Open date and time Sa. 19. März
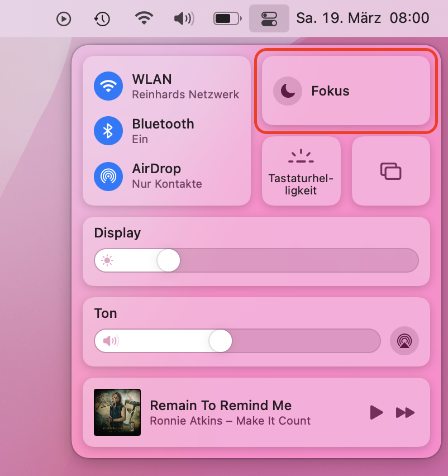 click(363, 18)
